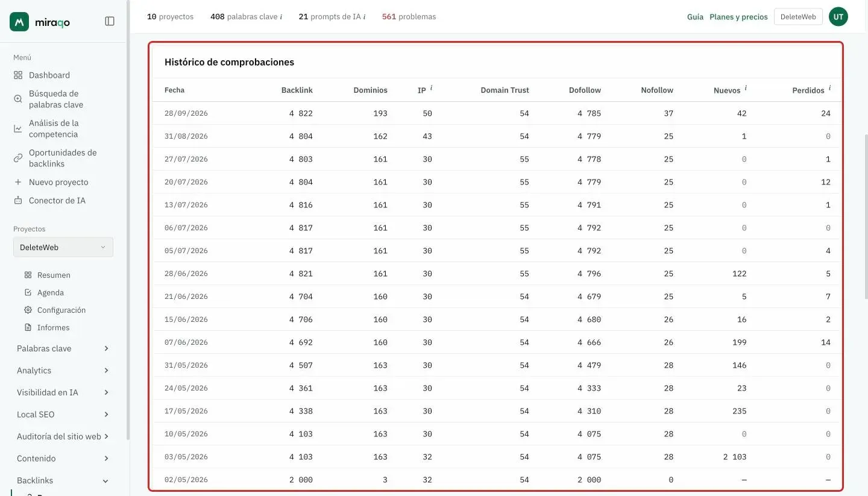Click info icon beside Nuevos column header
The image size is (868, 496).
(746, 88)
